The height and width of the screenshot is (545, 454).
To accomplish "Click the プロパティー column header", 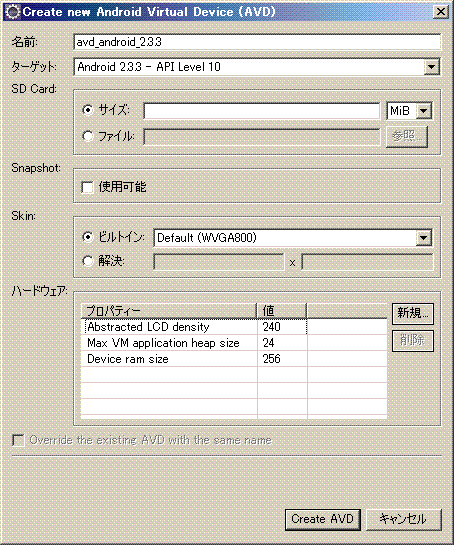I will pyautogui.click(x=169, y=310).
